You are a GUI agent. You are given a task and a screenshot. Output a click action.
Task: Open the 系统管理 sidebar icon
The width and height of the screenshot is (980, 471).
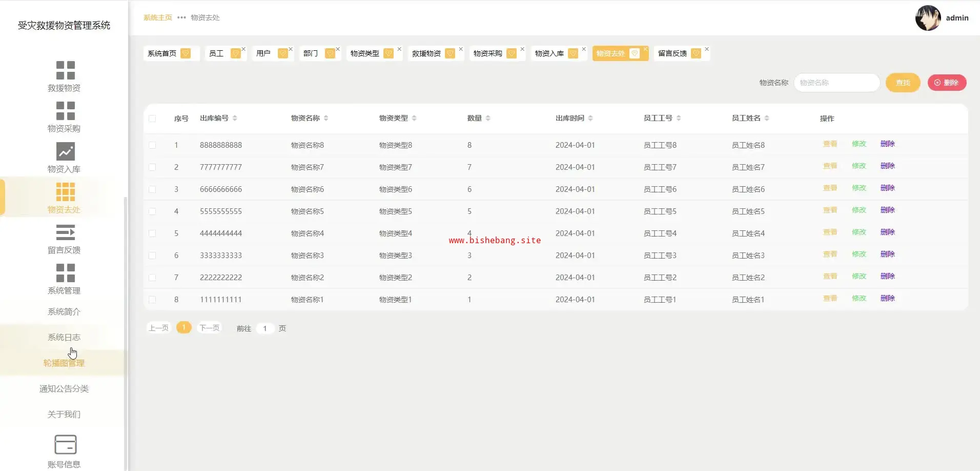coord(65,273)
